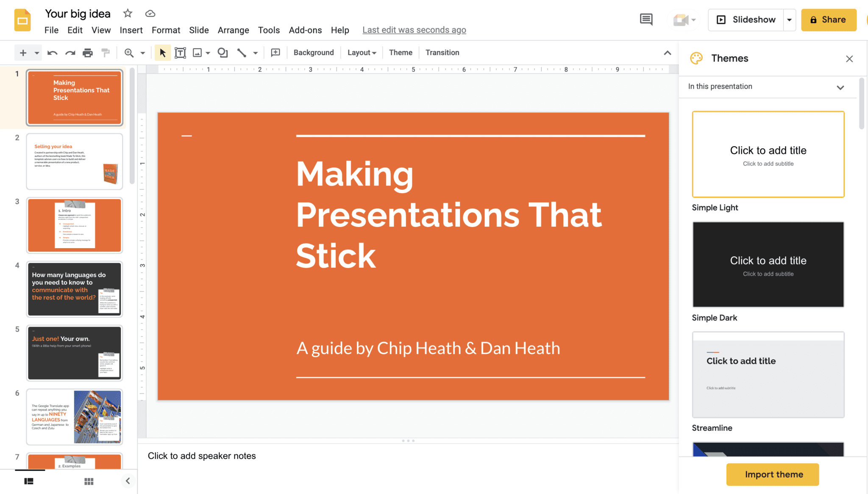
Task: Select slide 6 Google Translate flags thumbnail
Action: pyautogui.click(x=75, y=417)
